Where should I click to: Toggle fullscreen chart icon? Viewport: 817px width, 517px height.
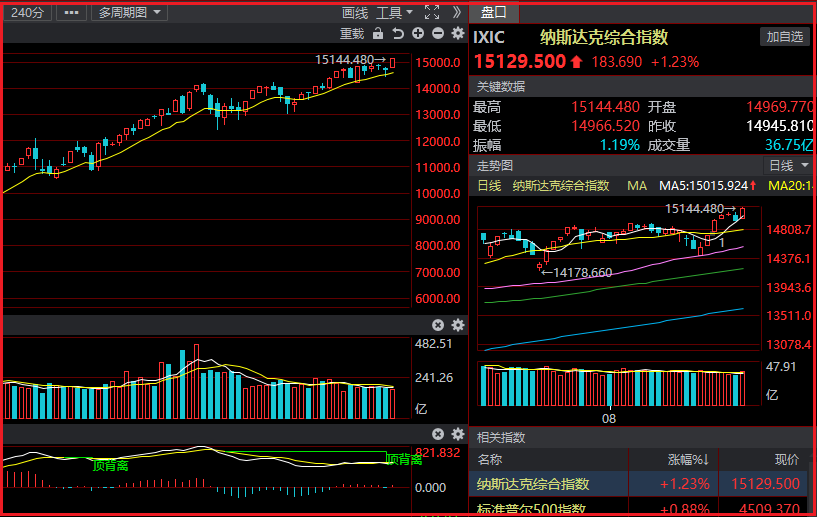[x=432, y=12]
